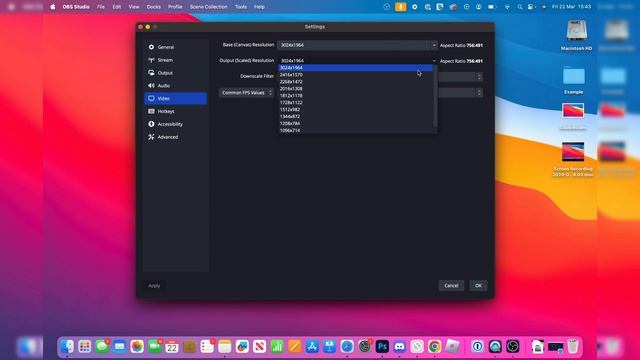The image size is (640, 360).
Task: Open the Accessibility settings section
Action: tap(176, 124)
